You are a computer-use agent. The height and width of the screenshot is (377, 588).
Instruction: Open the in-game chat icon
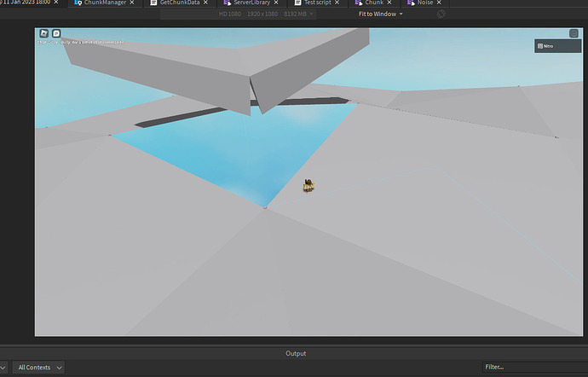click(55, 33)
